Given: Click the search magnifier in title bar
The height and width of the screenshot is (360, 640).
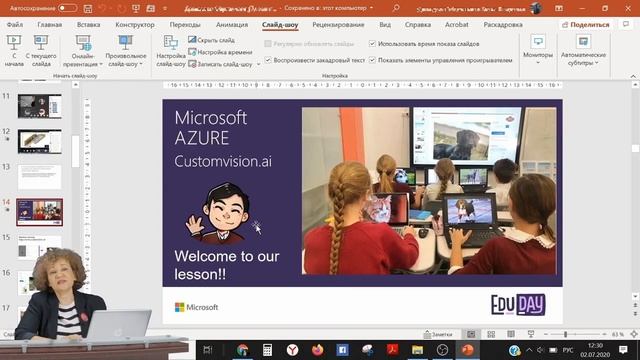Looking at the screenshot, I should coord(396,8).
